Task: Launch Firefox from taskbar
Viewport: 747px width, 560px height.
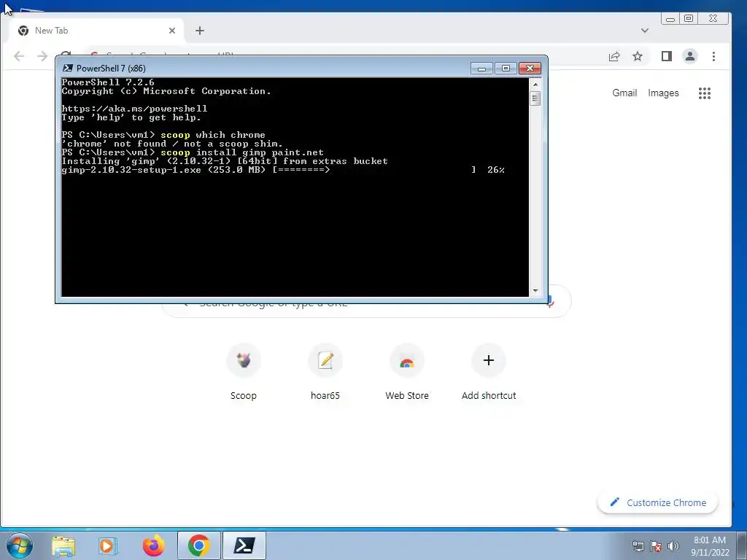Action: click(153, 545)
